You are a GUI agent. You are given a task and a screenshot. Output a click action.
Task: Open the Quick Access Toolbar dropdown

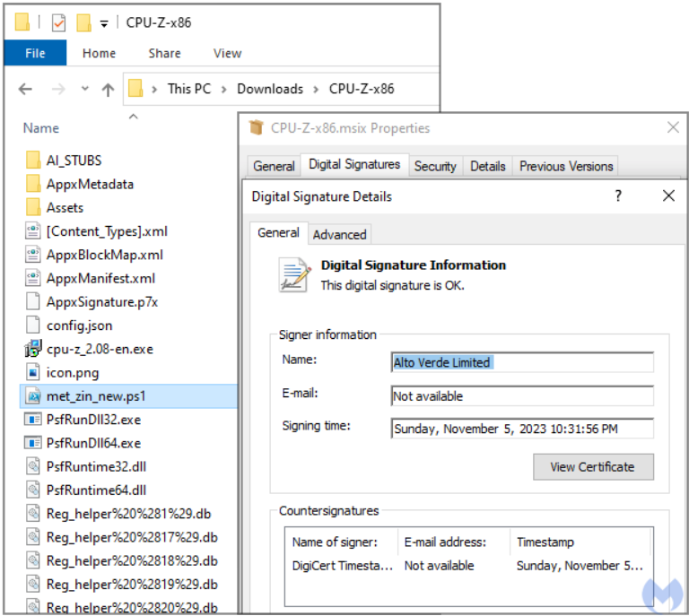(x=104, y=23)
